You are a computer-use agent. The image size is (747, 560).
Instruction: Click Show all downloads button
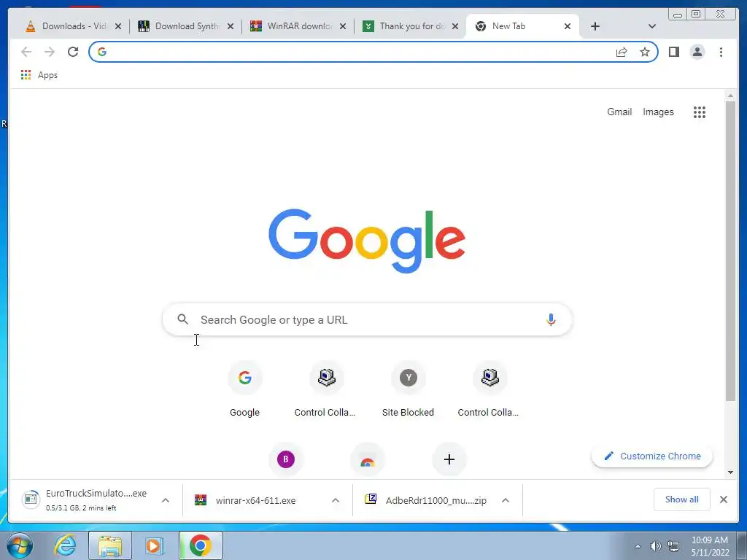pyautogui.click(x=682, y=499)
